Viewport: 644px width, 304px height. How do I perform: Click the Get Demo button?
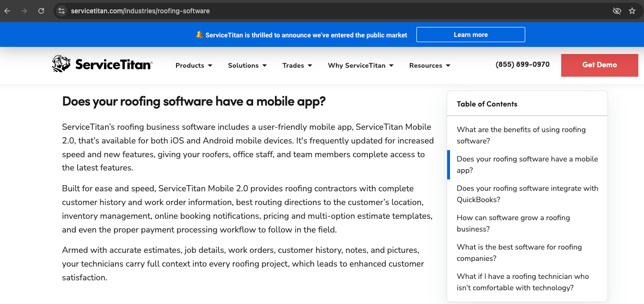(x=600, y=65)
